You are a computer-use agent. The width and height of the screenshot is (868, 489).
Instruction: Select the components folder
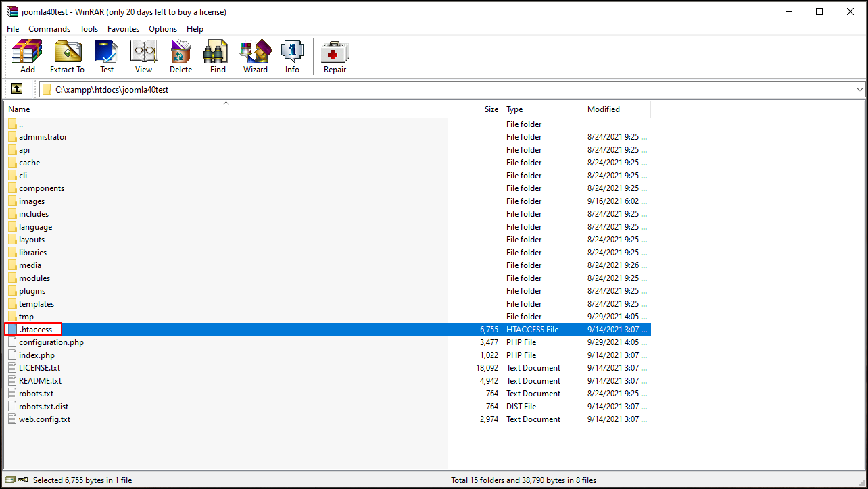41,188
